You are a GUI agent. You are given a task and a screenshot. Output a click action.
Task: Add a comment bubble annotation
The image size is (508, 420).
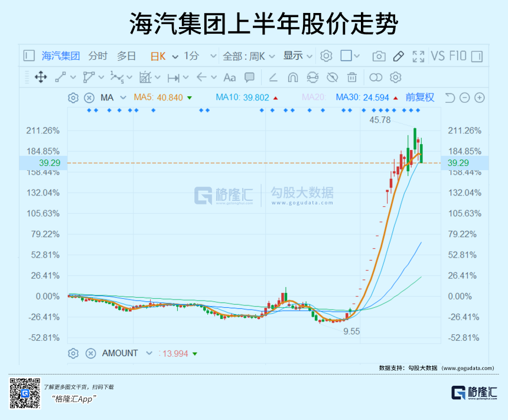[x=249, y=77]
